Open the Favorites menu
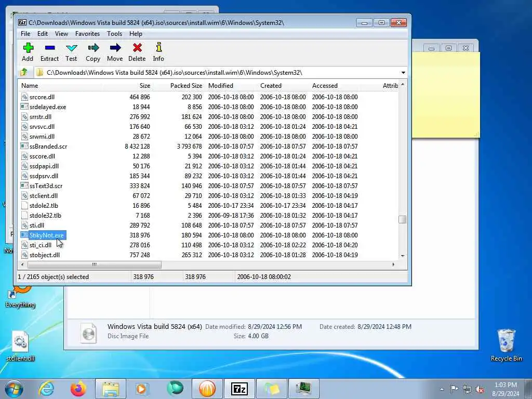 (87, 34)
